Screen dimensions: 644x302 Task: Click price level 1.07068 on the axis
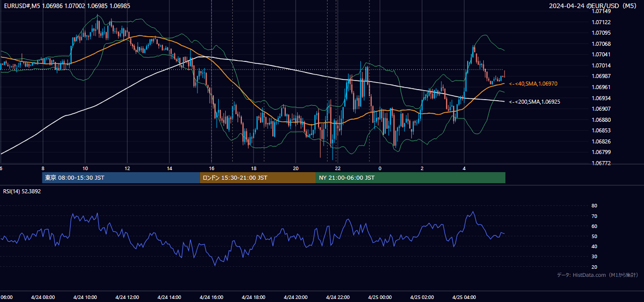601,44
